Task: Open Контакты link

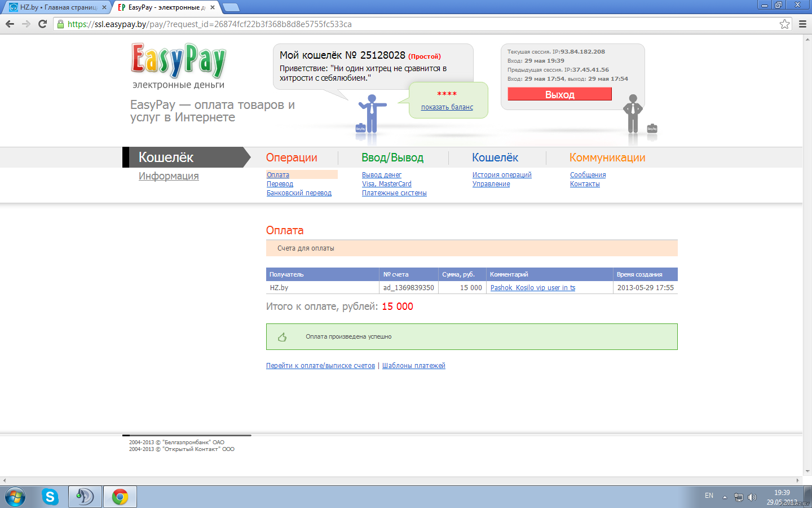Action: pos(585,184)
